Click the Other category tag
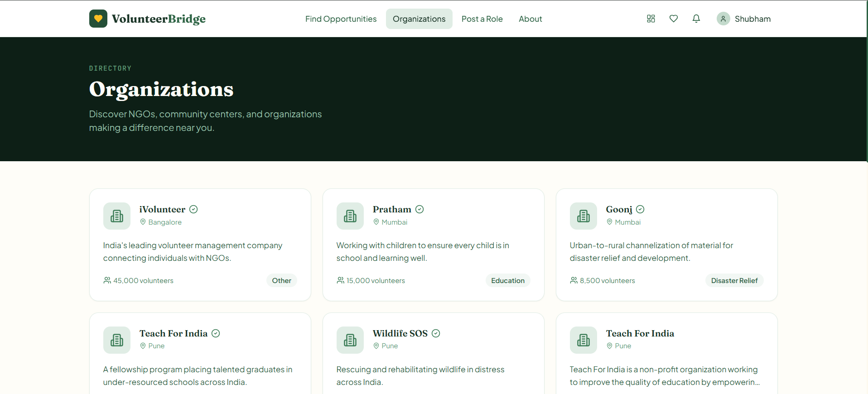868x394 pixels. (x=281, y=280)
